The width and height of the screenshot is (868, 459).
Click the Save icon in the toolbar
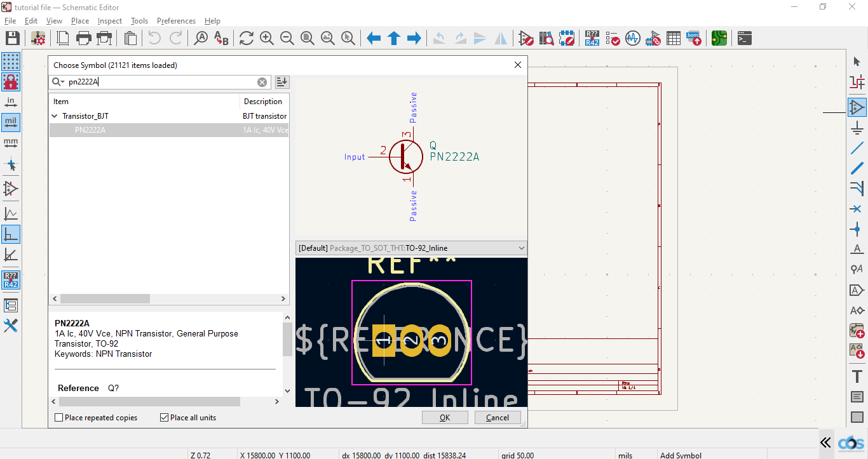12,38
